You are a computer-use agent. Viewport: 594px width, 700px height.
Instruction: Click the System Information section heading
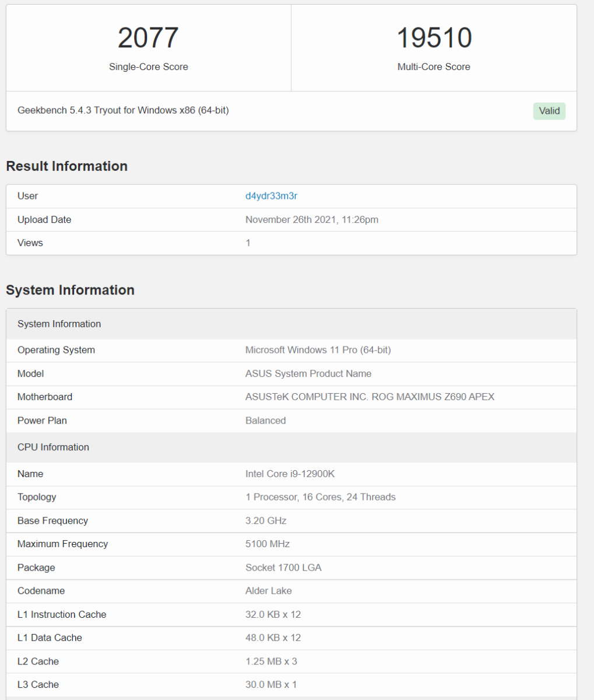70,290
